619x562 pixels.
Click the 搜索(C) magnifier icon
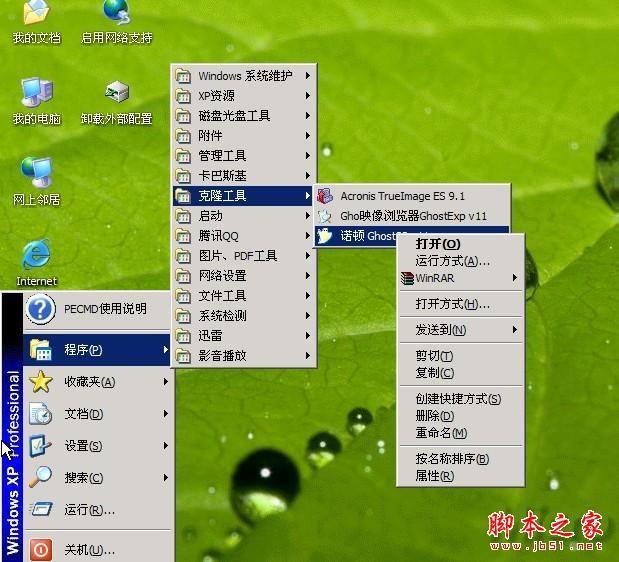(x=40, y=477)
